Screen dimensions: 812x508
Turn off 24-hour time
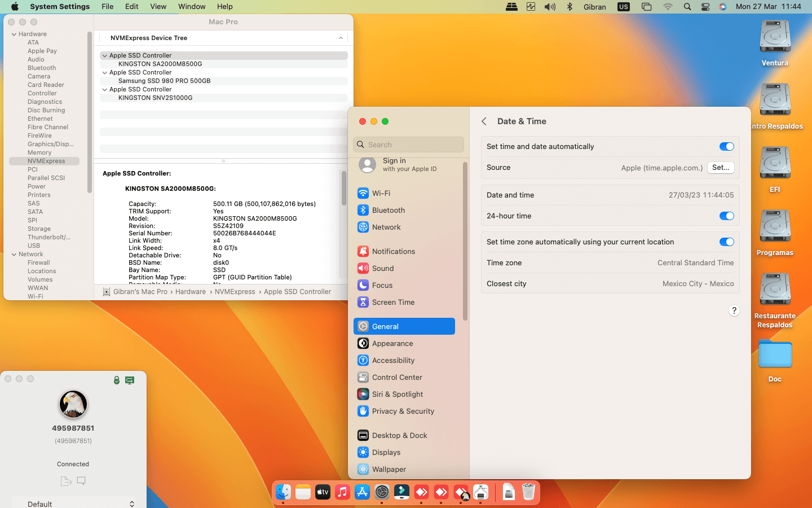tap(726, 216)
